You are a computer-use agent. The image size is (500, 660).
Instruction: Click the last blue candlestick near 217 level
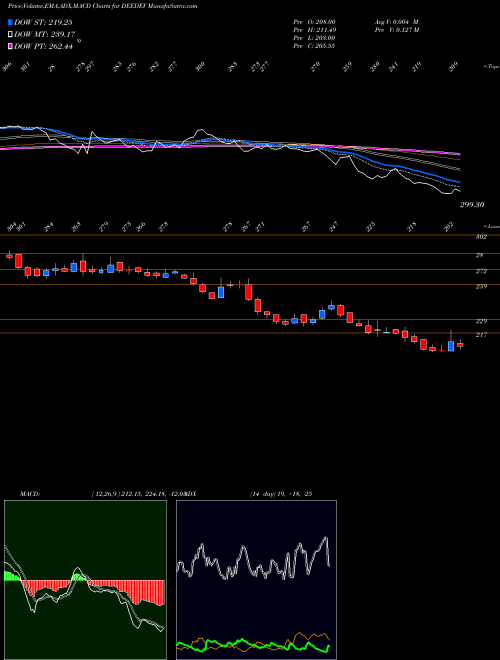click(x=451, y=346)
